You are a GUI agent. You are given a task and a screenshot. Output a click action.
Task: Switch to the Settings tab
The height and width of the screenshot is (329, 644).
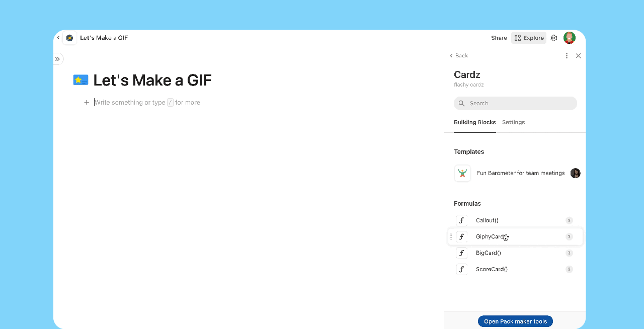[x=513, y=122]
